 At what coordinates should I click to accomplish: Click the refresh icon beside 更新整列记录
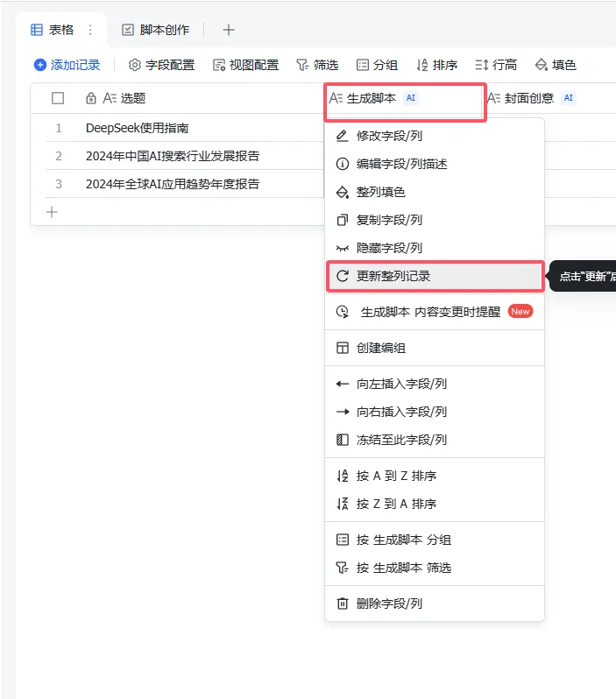pyautogui.click(x=342, y=276)
